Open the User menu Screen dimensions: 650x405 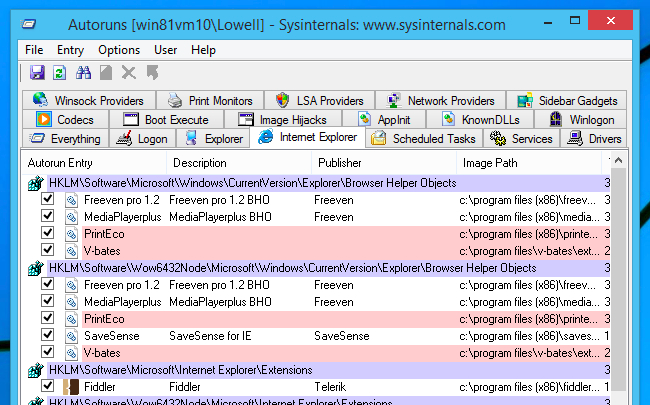click(x=165, y=50)
